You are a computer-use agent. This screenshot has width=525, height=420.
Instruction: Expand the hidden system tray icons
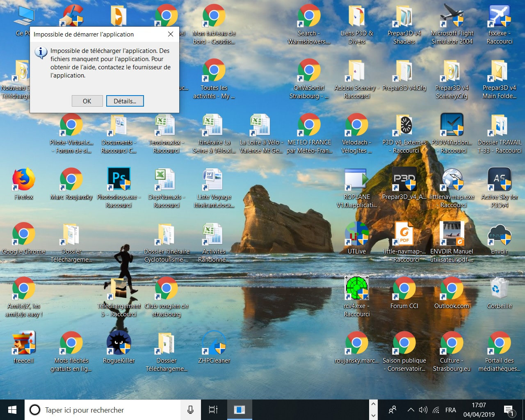(x=411, y=410)
